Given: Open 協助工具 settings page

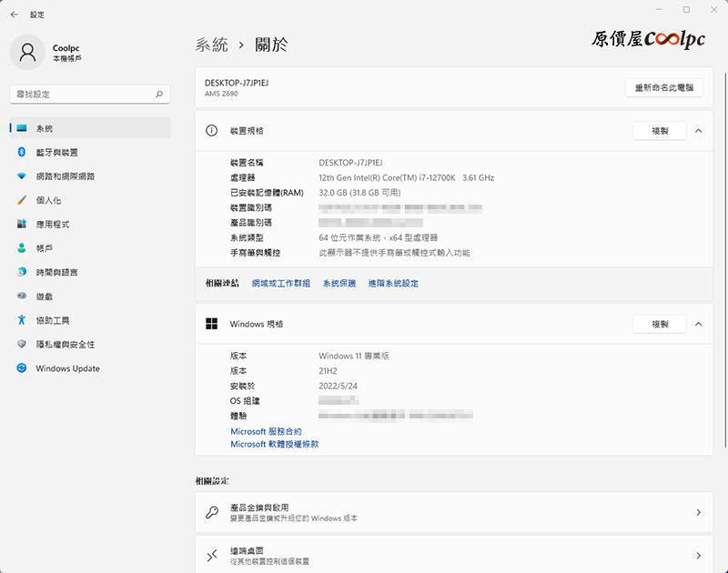Looking at the screenshot, I should (x=90, y=320).
